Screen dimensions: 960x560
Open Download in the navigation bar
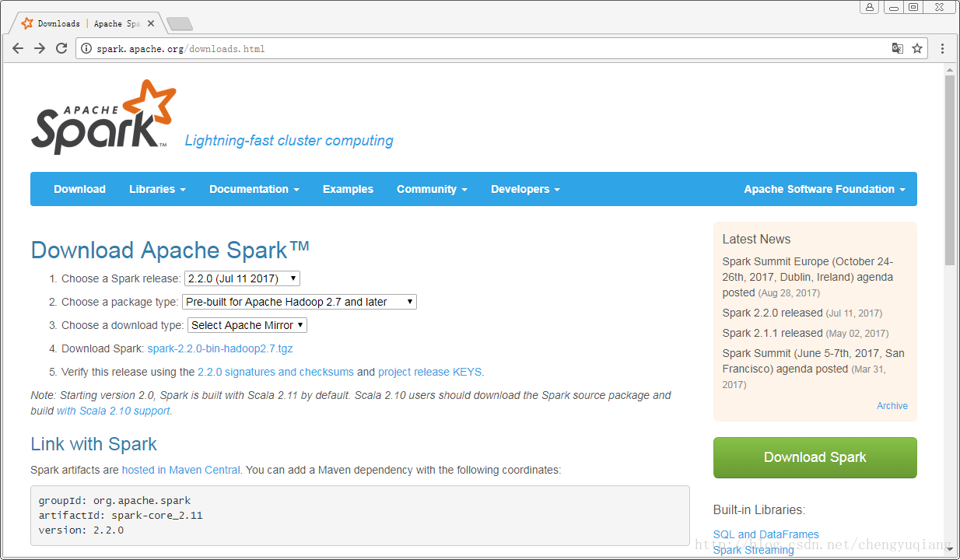[x=79, y=189]
